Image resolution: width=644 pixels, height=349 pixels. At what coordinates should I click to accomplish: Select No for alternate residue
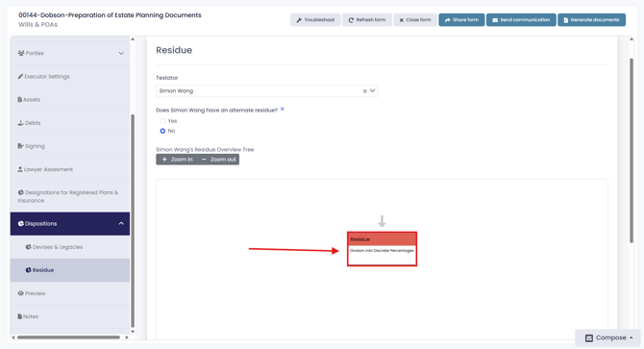[x=162, y=131]
